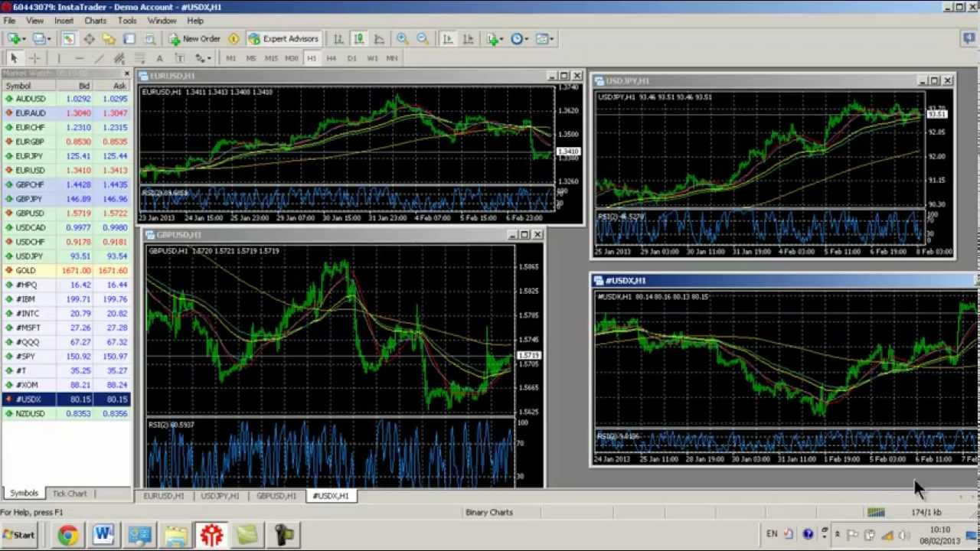Click the Bid column header

point(74,86)
